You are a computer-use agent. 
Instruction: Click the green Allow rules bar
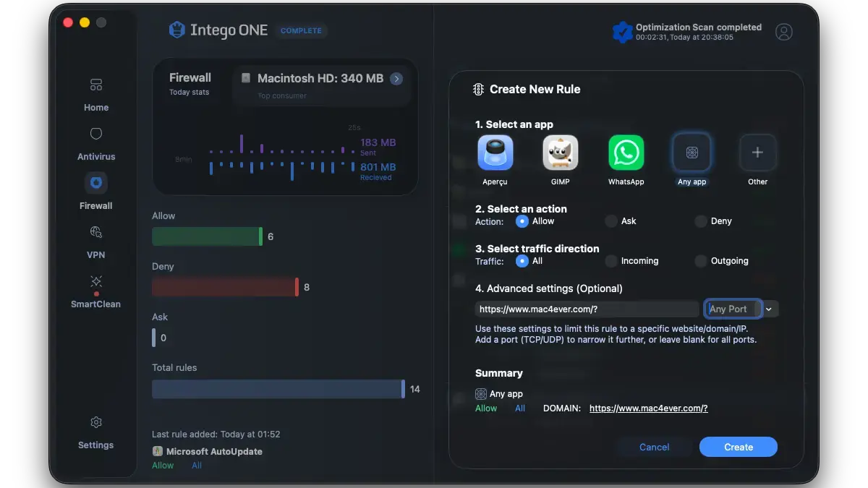click(x=207, y=236)
